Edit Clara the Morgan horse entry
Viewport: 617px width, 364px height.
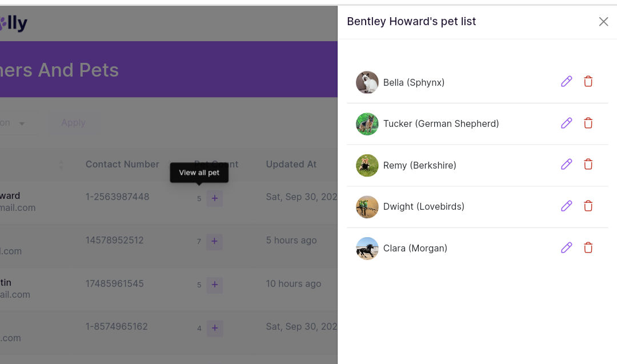566,247
